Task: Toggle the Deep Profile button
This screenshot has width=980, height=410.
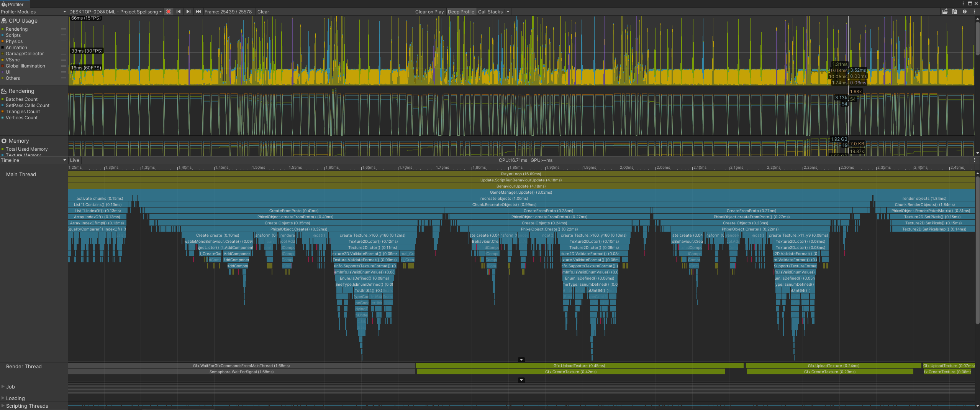Action: coord(461,12)
